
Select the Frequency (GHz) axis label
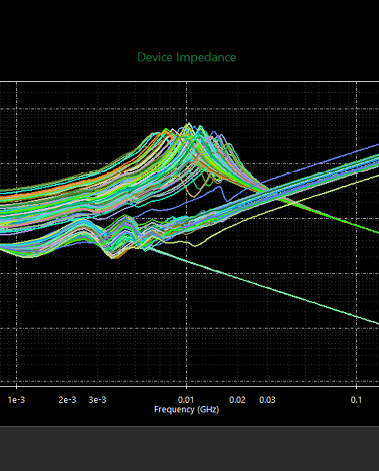(187, 410)
